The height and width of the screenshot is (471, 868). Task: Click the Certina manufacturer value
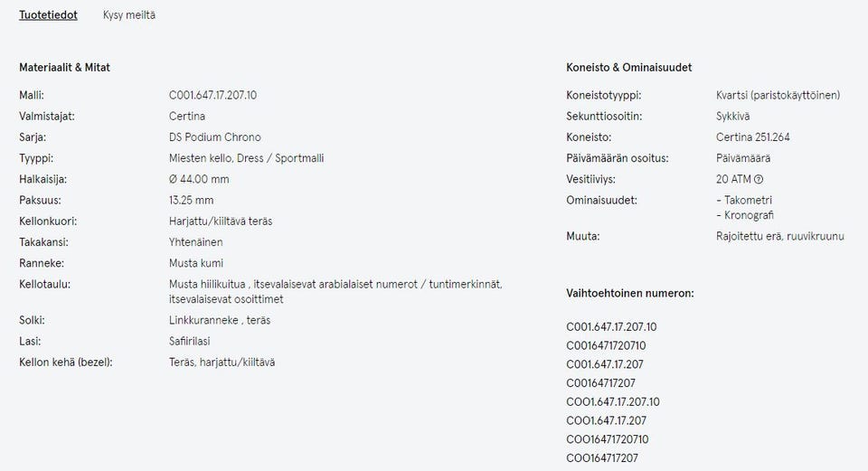point(187,117)
